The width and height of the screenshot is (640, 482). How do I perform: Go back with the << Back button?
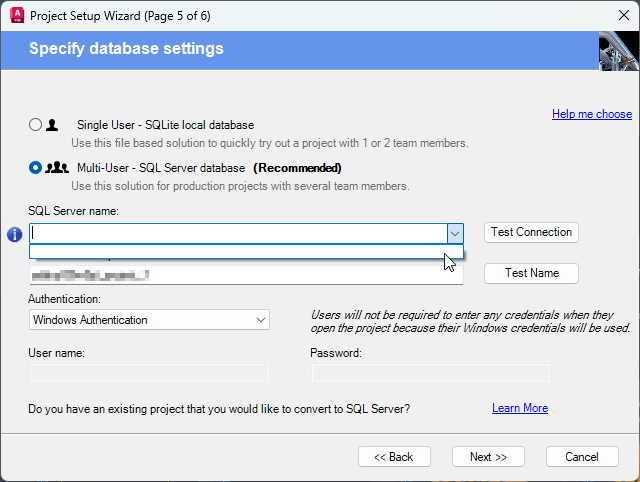pos(394,457)
